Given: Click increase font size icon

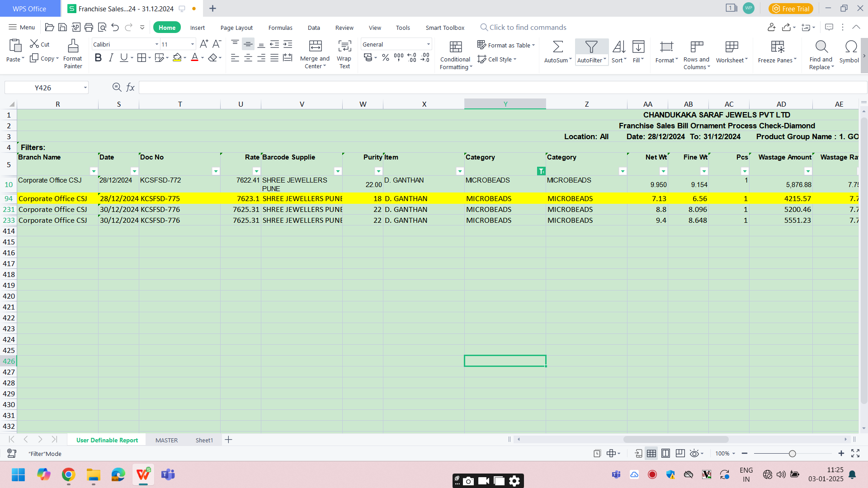Looking at the screenshot, I should point(204,44).
